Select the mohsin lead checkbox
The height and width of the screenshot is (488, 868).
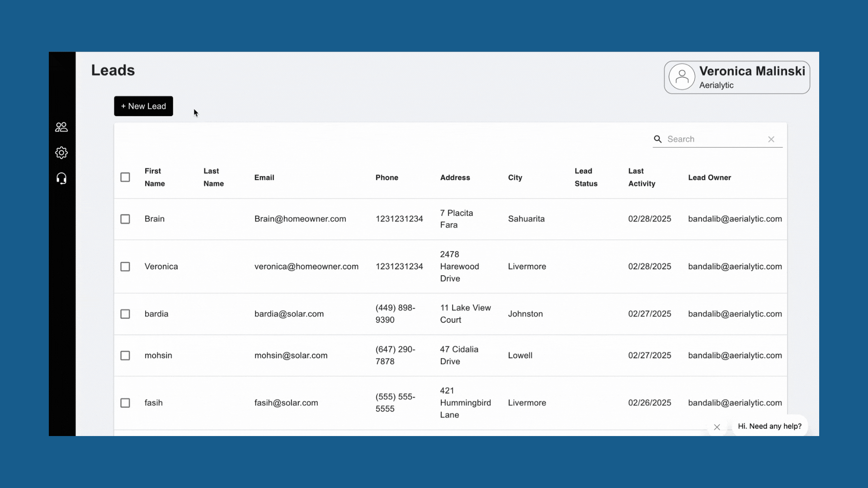tap(125, 356)
